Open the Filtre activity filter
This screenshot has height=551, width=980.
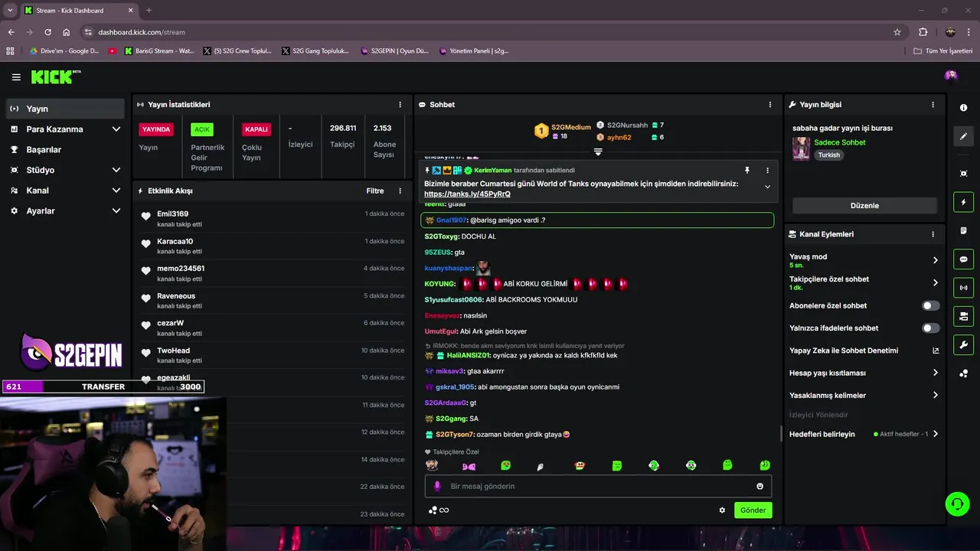(x=375, y=191)
